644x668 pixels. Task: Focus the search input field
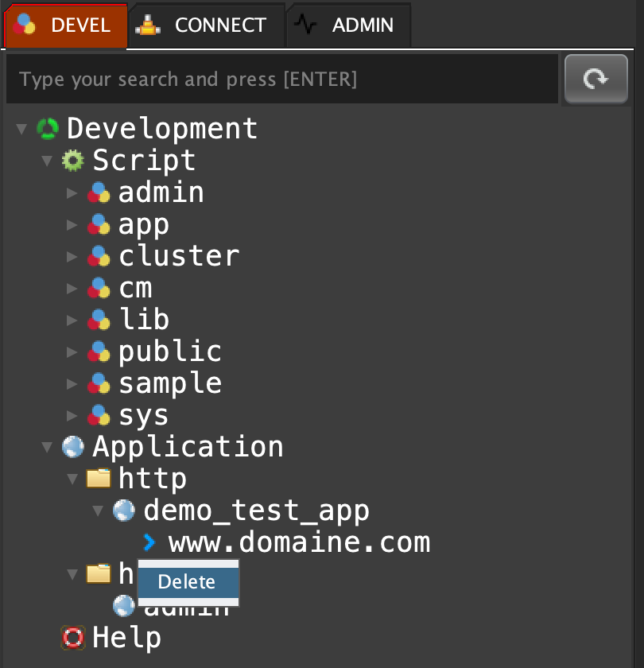[x=281, y=80]
